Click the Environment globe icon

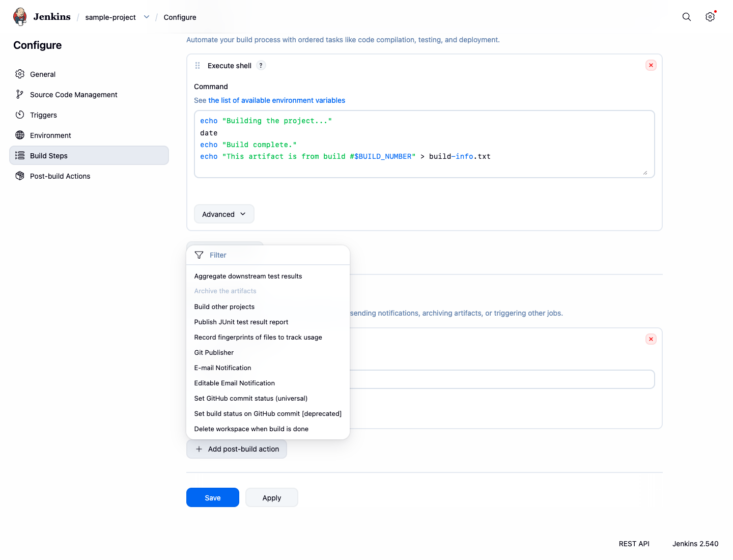pyautogui.click(x=20, y=135)
